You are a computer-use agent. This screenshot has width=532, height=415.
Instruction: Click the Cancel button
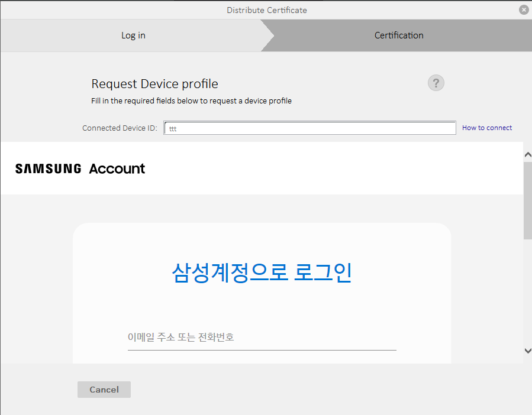click(104, 390)
